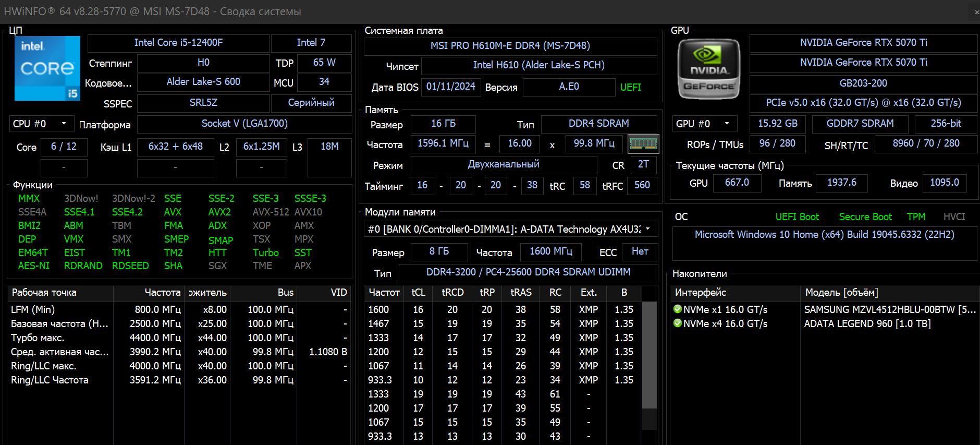Click the memory module icon beside the frequency

[643, 144]
